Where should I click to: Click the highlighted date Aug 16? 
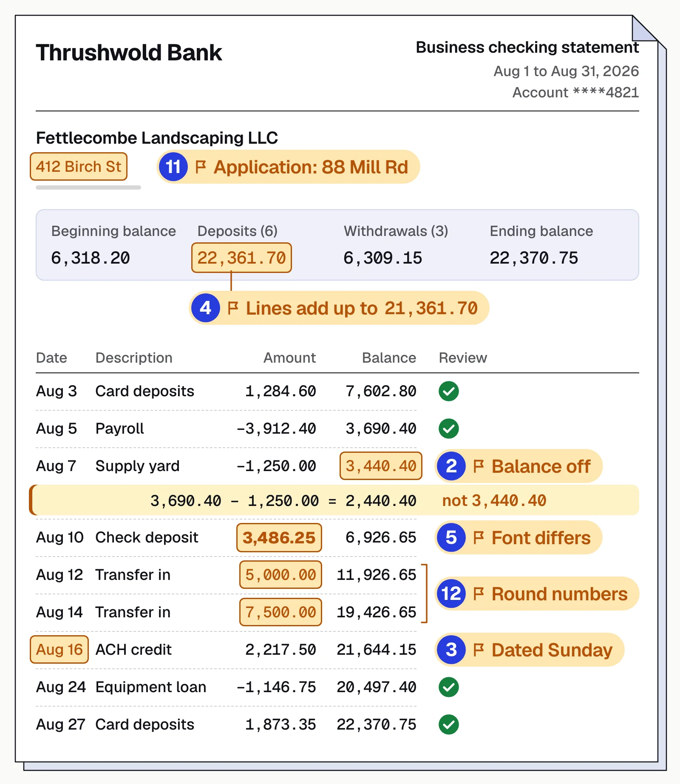click(x=59, y=650)
